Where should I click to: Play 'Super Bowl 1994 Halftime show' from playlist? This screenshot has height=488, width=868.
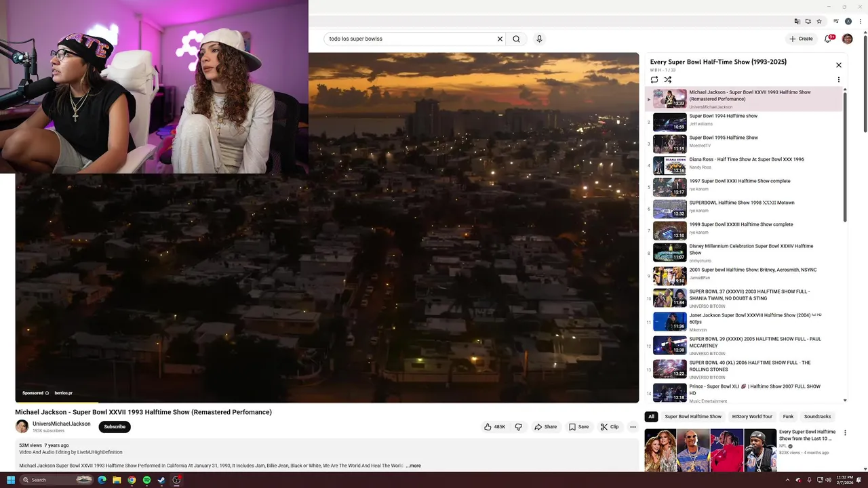pyautogui.click(x=744, y=122)
